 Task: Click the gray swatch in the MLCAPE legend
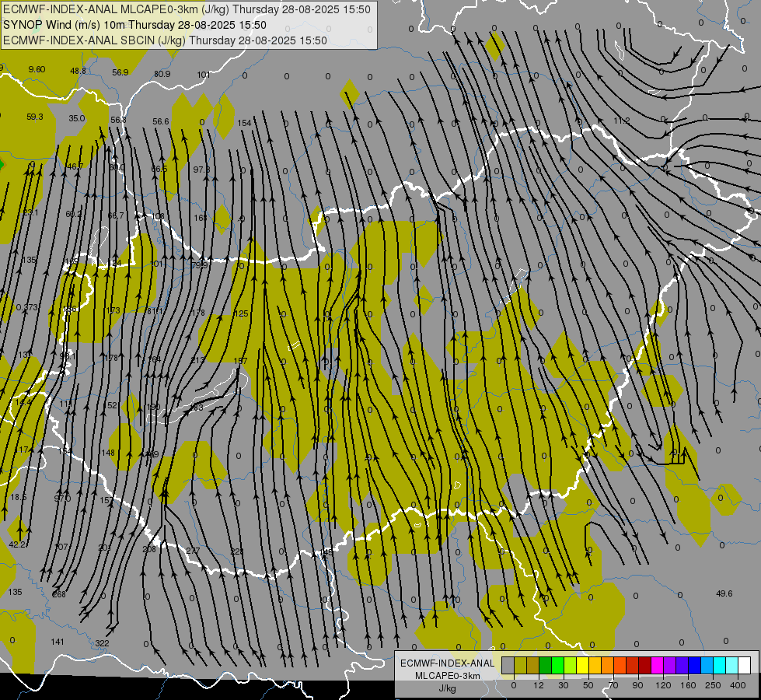coord(508,665)
